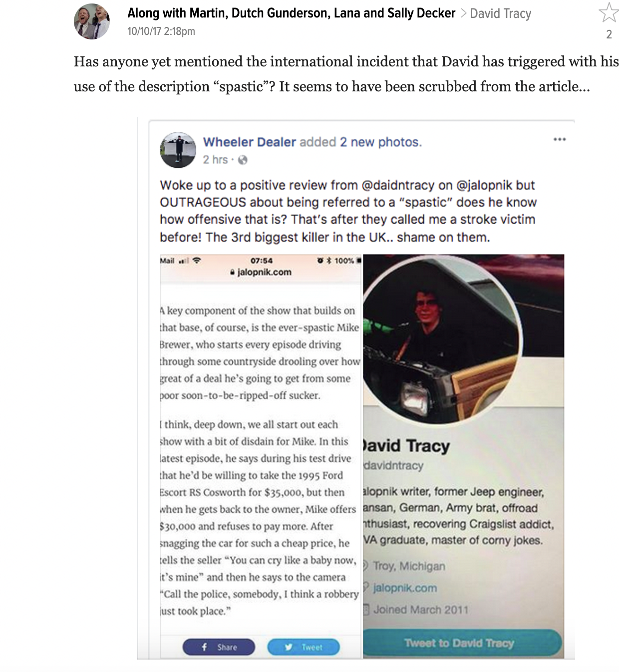Click the Twitter Tweet button in the article

304,647
